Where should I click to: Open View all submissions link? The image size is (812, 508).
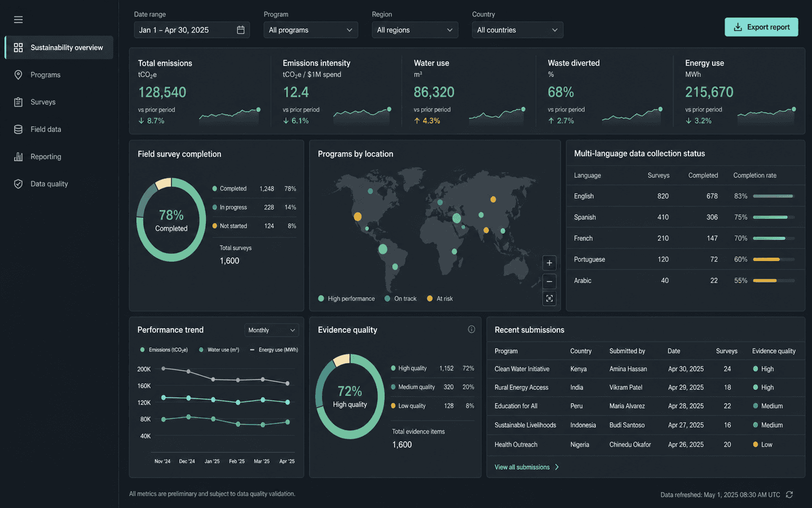(x=522, y=467)
